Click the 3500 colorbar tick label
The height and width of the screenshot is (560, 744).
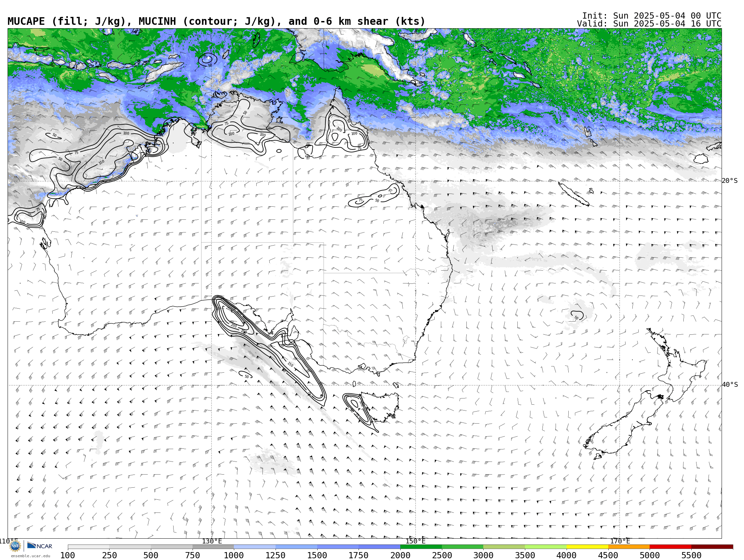[x=525, y=556]
